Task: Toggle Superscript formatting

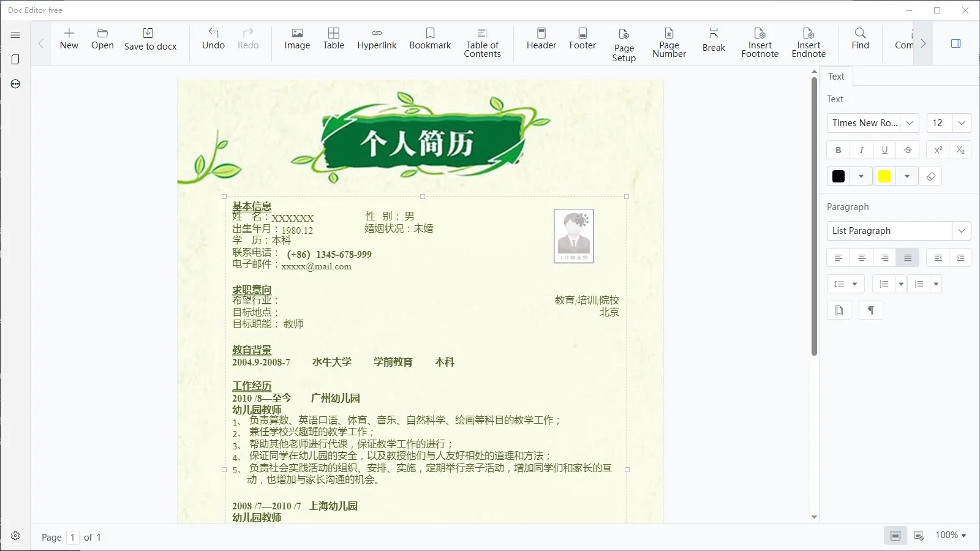Action: [938, 150]
